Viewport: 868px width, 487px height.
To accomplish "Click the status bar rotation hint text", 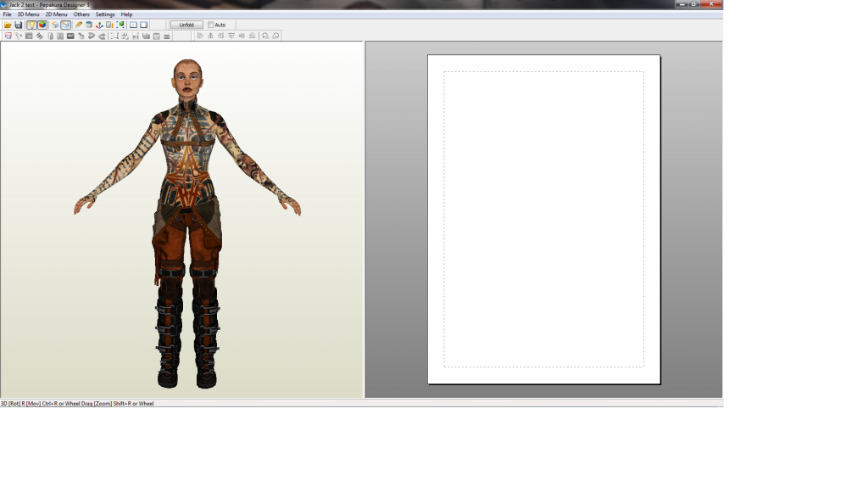I will pos(77,403).
